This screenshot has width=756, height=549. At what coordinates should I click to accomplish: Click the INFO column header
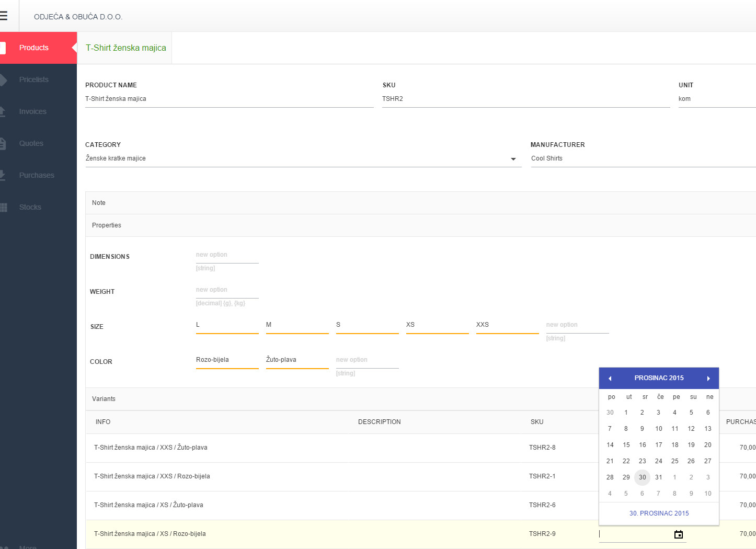(103, 422)
